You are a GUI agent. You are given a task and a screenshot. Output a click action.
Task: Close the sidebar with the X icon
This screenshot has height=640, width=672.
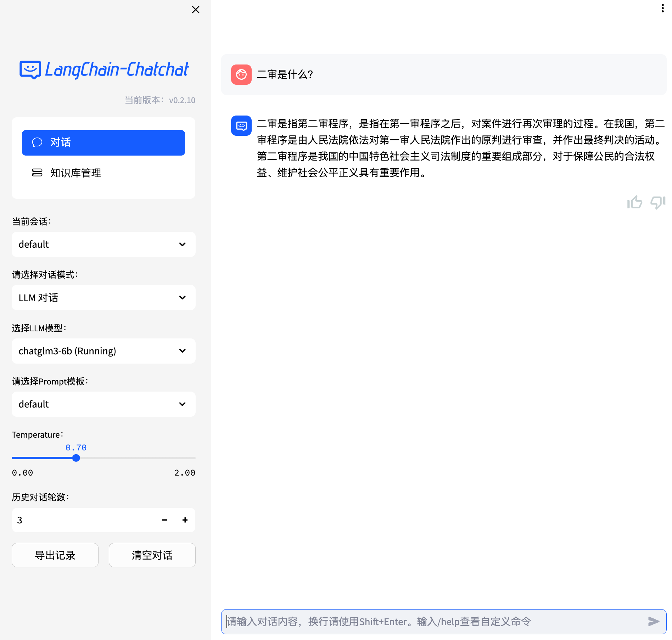[196, 10]
